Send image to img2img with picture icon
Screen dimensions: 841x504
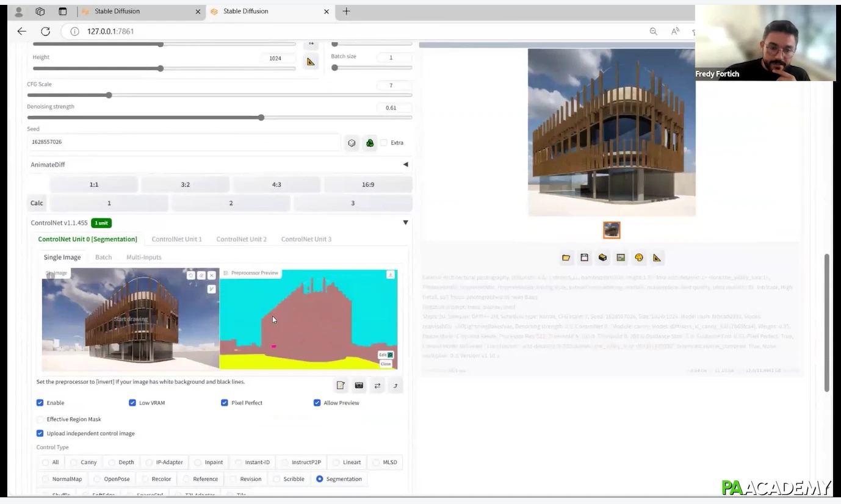pos(621,257)
